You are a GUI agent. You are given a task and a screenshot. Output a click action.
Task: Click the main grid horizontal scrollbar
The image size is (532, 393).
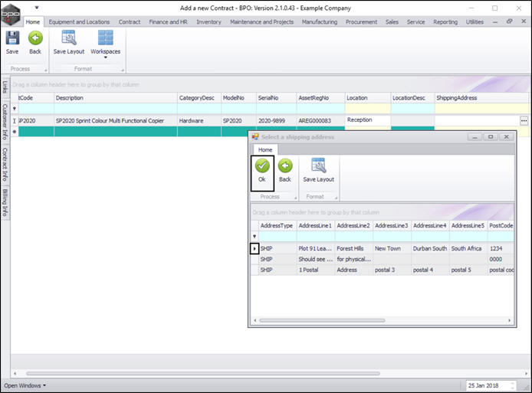[x=203, y=373]
